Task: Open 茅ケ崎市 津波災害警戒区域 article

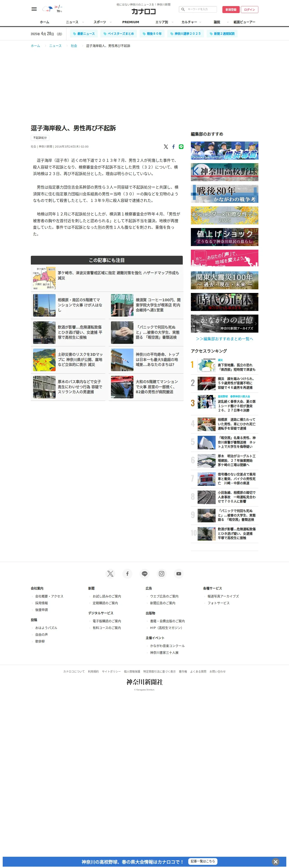Action: point(107,278)
